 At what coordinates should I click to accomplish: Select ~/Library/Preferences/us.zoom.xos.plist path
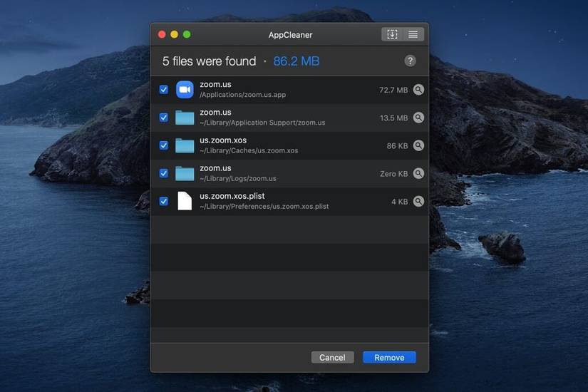click(x=264, y=207)
